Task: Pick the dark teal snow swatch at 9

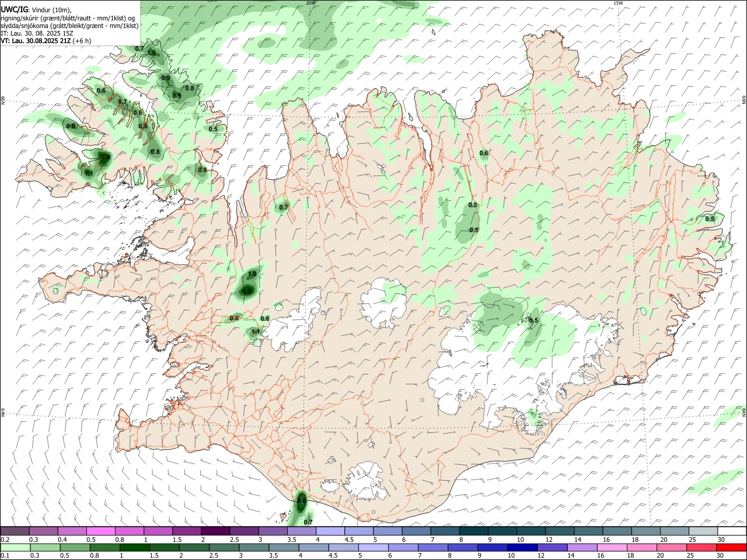Action: point(502,531)
